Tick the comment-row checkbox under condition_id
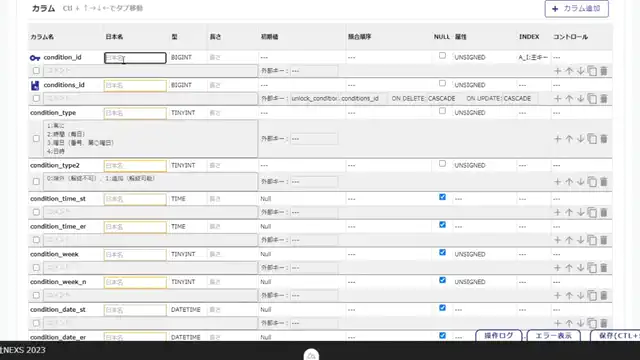This screenshot has height=360, width=640. tap(36, 71)
